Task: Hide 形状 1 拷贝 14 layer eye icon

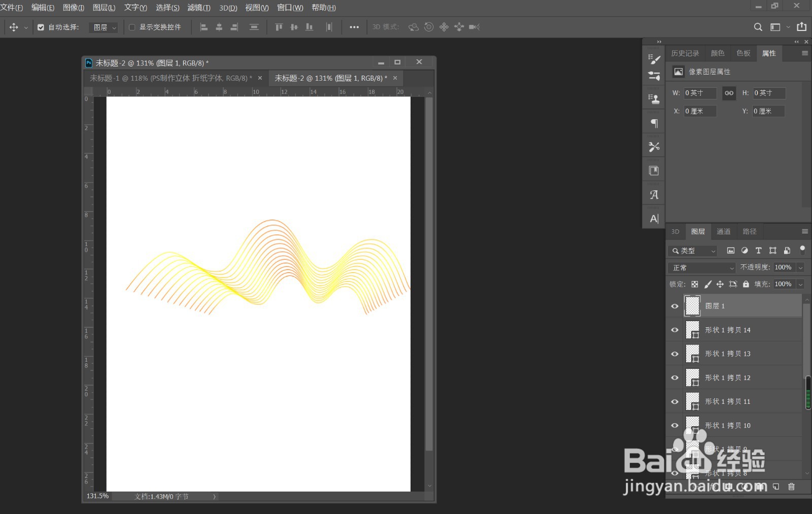Action: [674, 330]
